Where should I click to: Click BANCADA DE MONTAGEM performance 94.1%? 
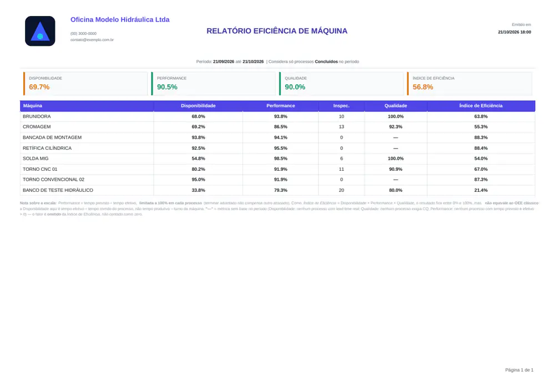pyautogui.click(x=281, y=138)
